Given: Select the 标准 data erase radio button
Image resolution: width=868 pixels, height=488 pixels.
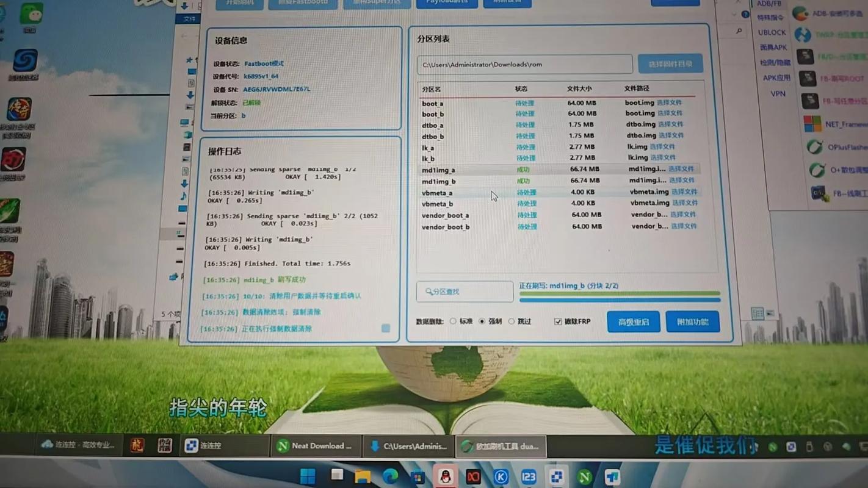Looking at the screenshot, I should coord(453,321).
